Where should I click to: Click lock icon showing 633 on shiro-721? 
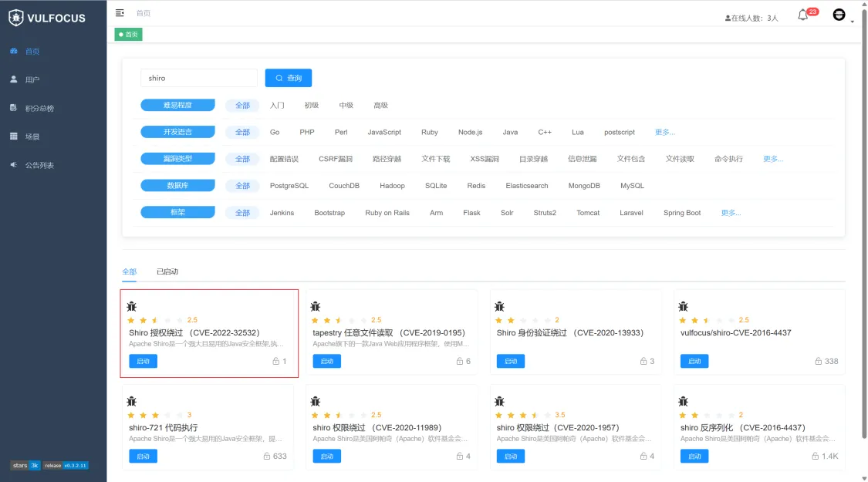coord(267,457)
